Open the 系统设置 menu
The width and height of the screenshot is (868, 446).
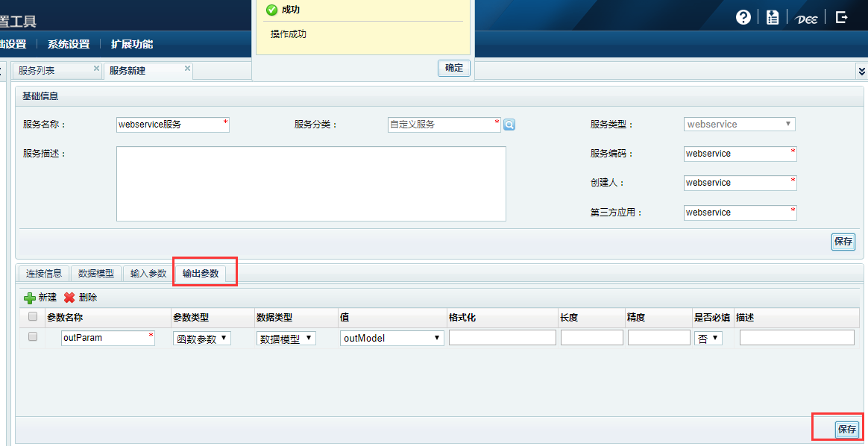click(69, 44)
